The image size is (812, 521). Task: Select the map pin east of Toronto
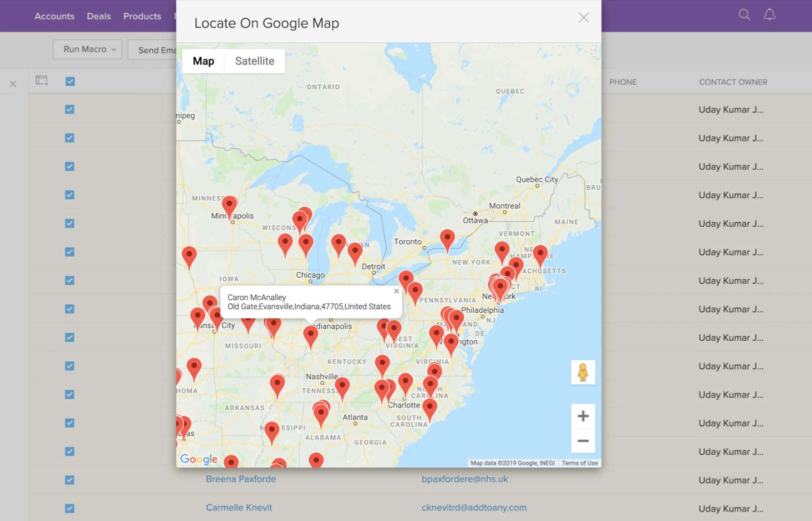(447, 241)
